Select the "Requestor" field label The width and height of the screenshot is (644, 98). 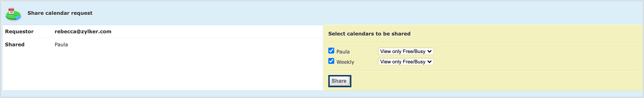[19, 32]
